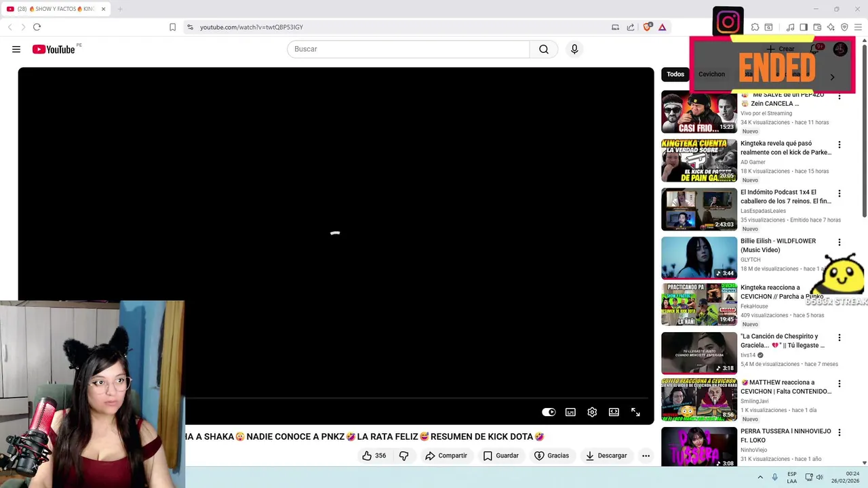Screen dimensions: 868x488
Task: Open video settings gear
Action: 592,412
